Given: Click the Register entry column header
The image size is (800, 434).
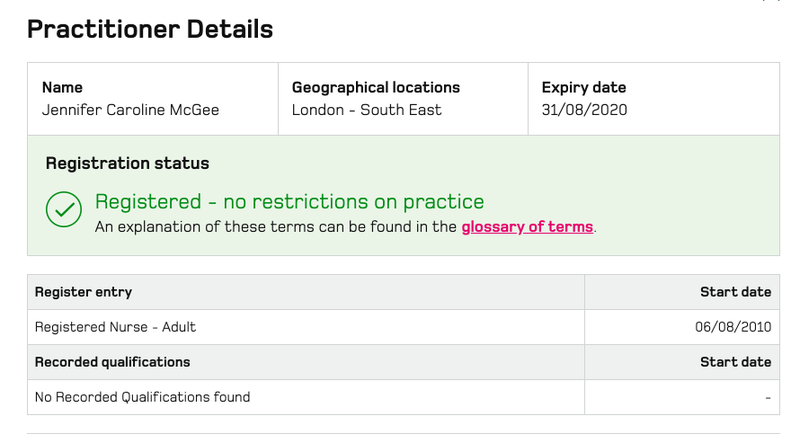Looking at the screenshot, I should 84,292.
